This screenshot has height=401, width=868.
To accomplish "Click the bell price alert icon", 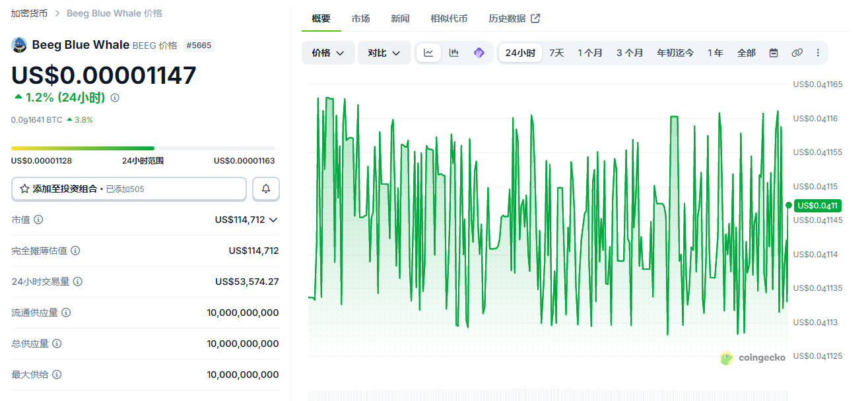I will 266,189.
